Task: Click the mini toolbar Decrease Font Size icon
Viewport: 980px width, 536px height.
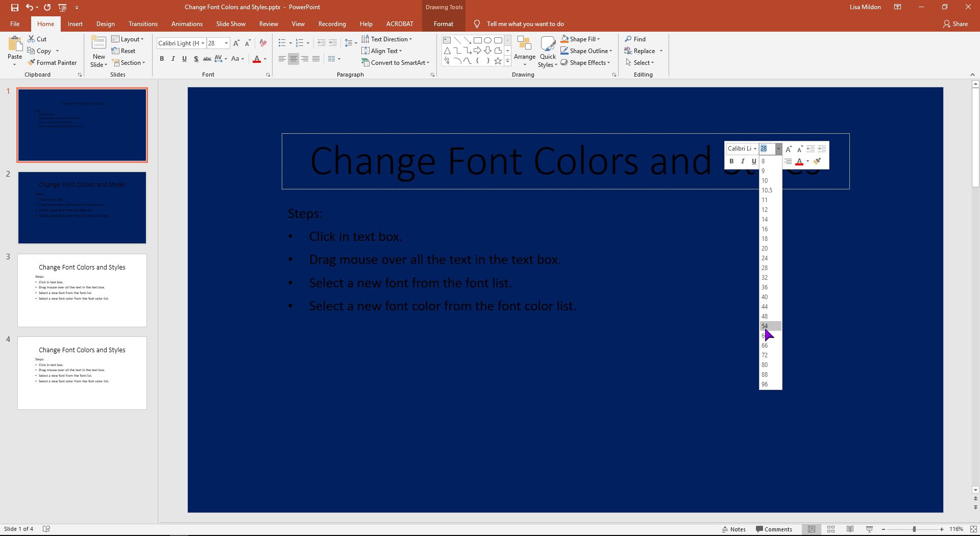Action: coord(800,149)
